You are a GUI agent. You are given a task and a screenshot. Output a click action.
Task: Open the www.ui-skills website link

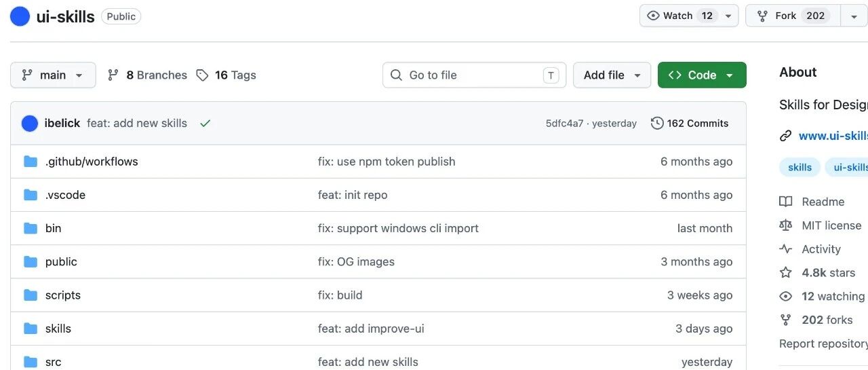click(833, 136)
